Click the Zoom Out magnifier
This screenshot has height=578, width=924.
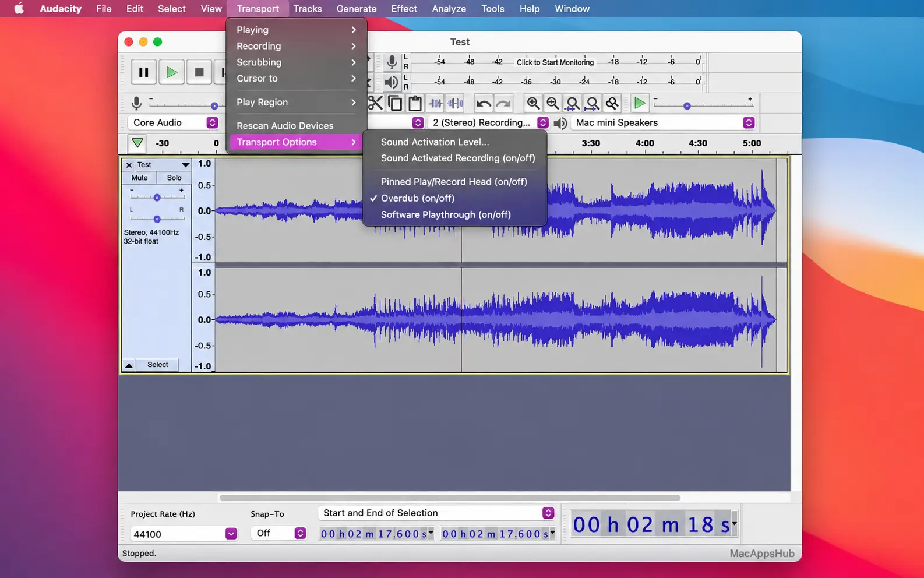(x=552, y=103)
